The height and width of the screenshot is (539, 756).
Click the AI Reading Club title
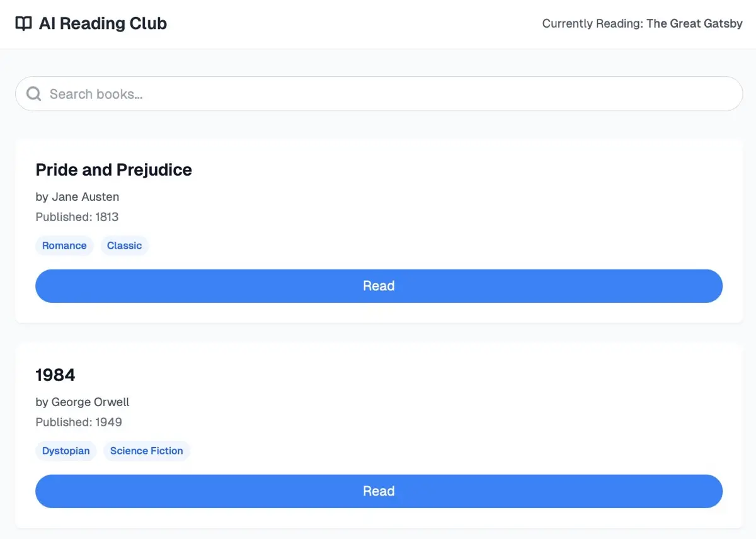(103, 24)
